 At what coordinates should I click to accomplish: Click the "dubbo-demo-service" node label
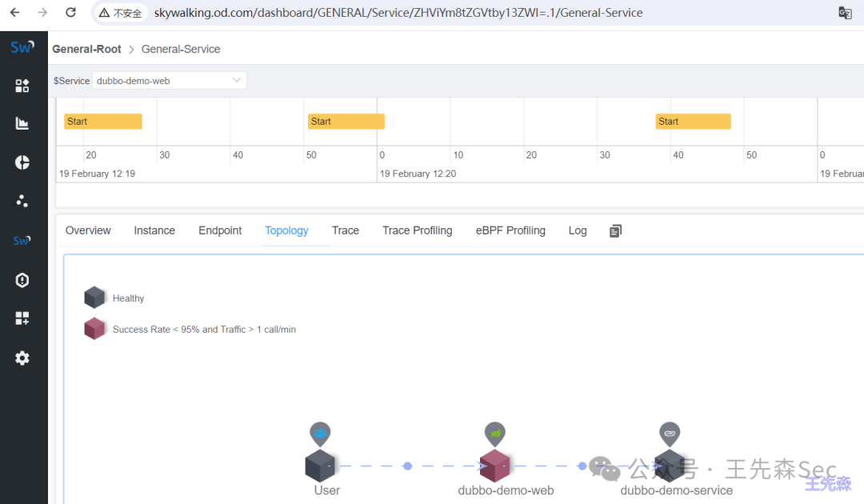pyautogui.click(x=677, y=490)
